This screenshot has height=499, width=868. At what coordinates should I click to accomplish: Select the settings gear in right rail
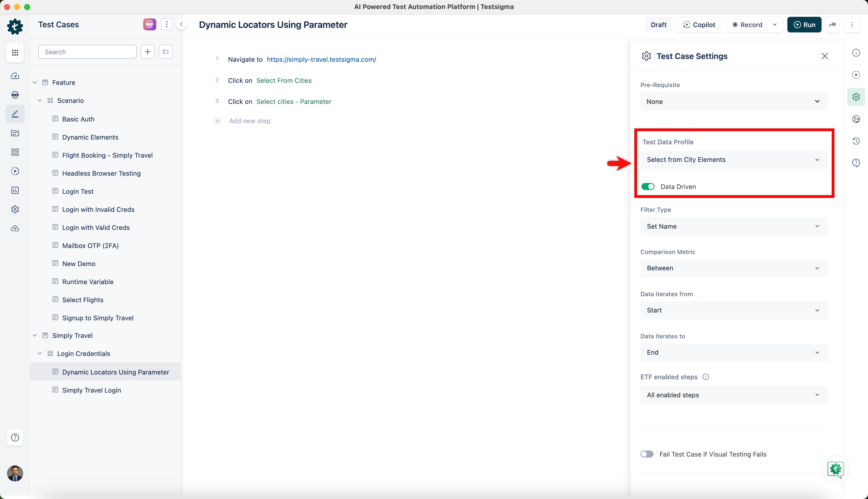856,97
